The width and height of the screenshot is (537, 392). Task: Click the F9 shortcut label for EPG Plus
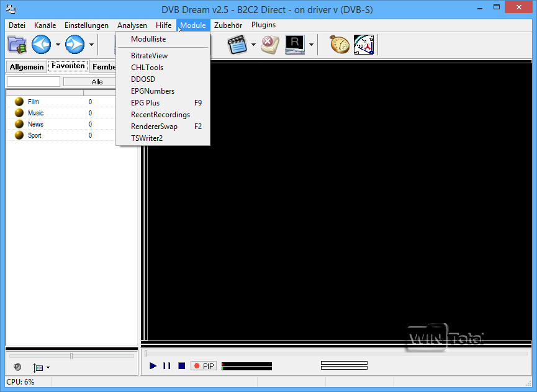click(198, 103)
